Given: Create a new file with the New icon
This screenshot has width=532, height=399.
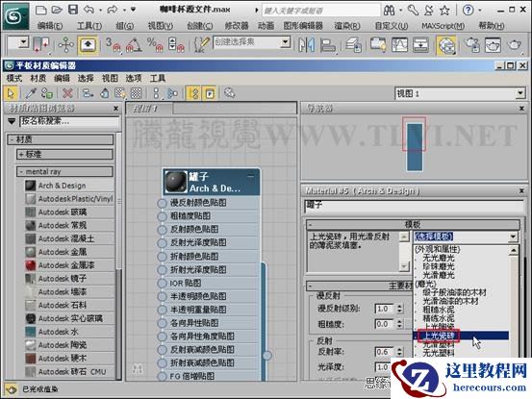Looking at the screenshot, I should click(x=40, y=10).
